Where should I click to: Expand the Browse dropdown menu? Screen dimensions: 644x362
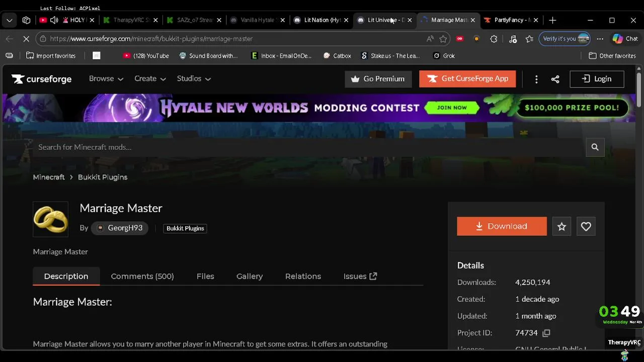tap(106, 79)
